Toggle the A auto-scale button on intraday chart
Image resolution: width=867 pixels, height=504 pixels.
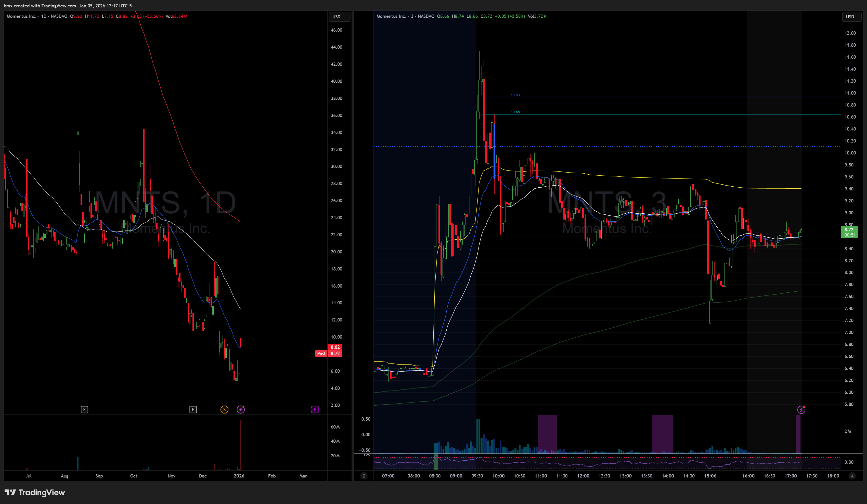(x=852, y=476)
